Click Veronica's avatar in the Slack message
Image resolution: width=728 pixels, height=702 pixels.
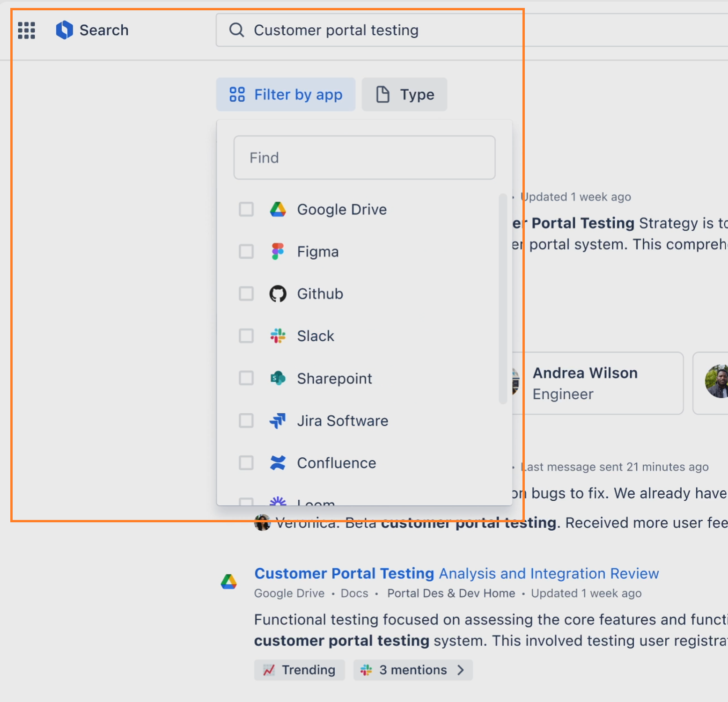click(x=262, y=522)
